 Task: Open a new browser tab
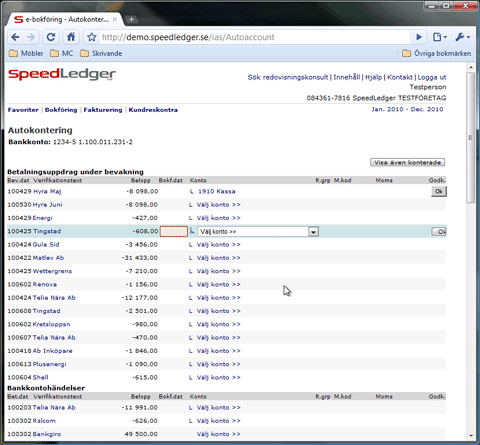tap(131, 20)
